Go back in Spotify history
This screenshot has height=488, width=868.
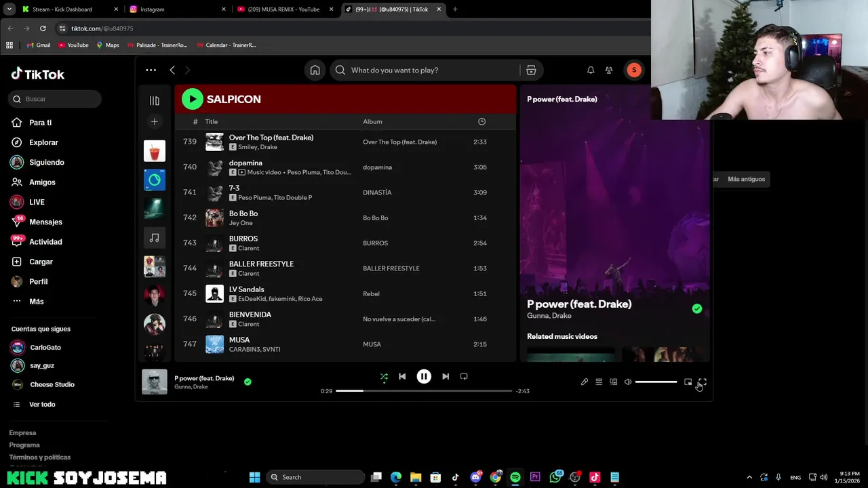pyautogui.click(x=172, y=70)
